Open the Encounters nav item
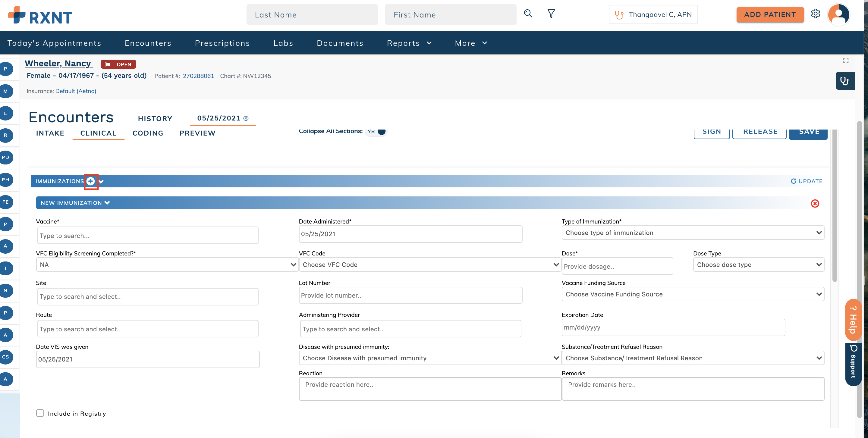868x438 pixels. point(148,43)
